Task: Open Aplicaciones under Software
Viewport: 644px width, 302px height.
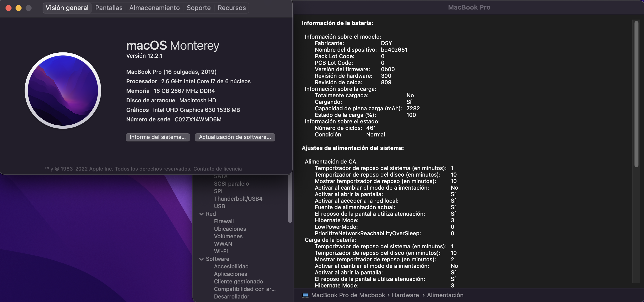Action: click(x=230, y=274)
